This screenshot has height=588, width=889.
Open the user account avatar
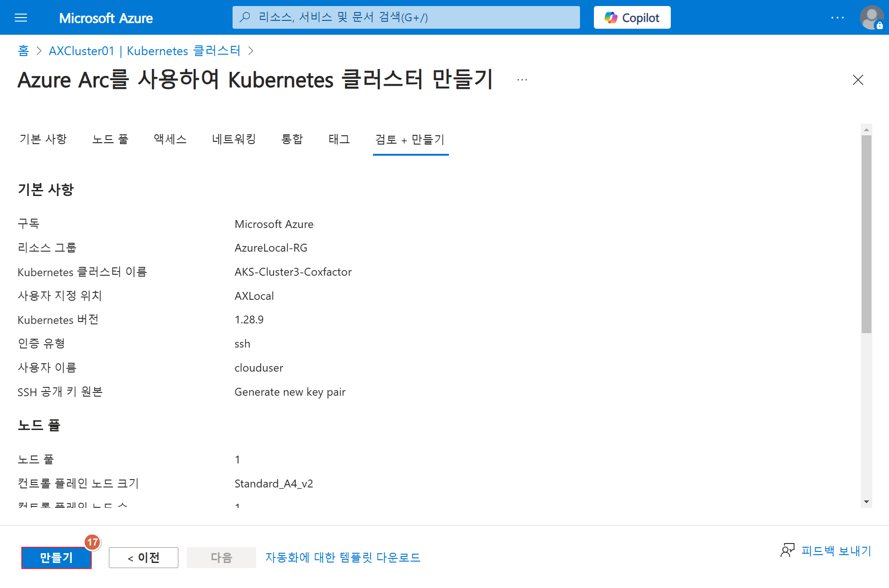tap(872, 18)
